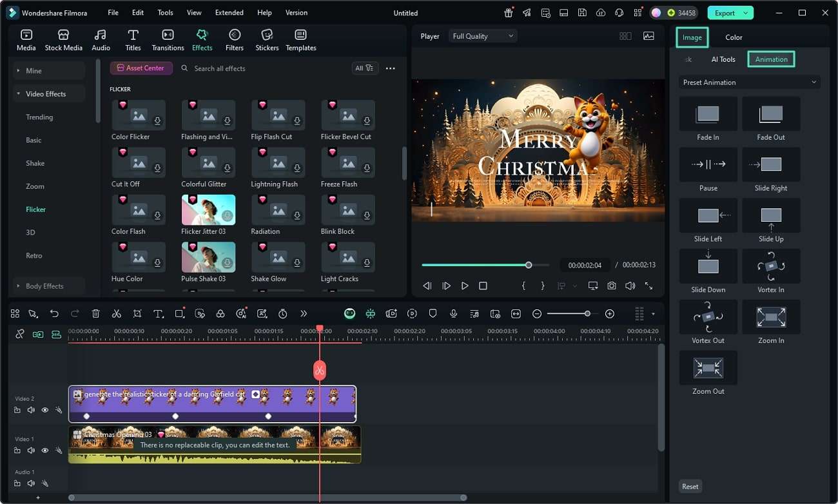Open the speed stopwatch tool
Viewport: 838px width, 504px height.
coord(282,314)
